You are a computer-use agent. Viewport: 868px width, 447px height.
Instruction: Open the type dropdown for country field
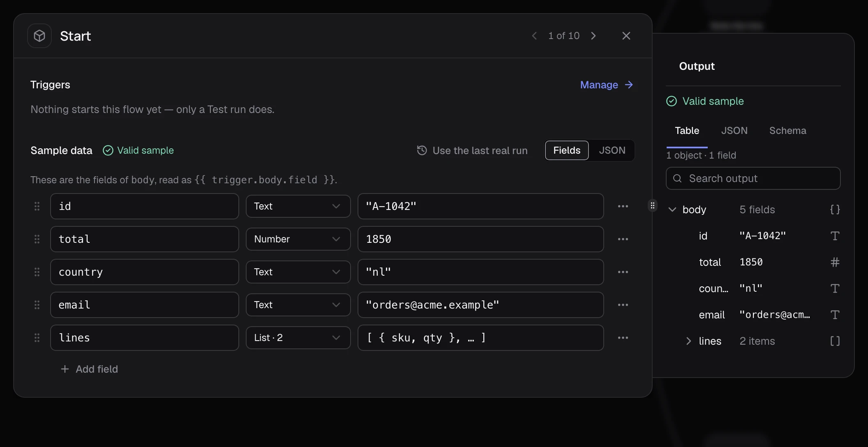[298, 272]
